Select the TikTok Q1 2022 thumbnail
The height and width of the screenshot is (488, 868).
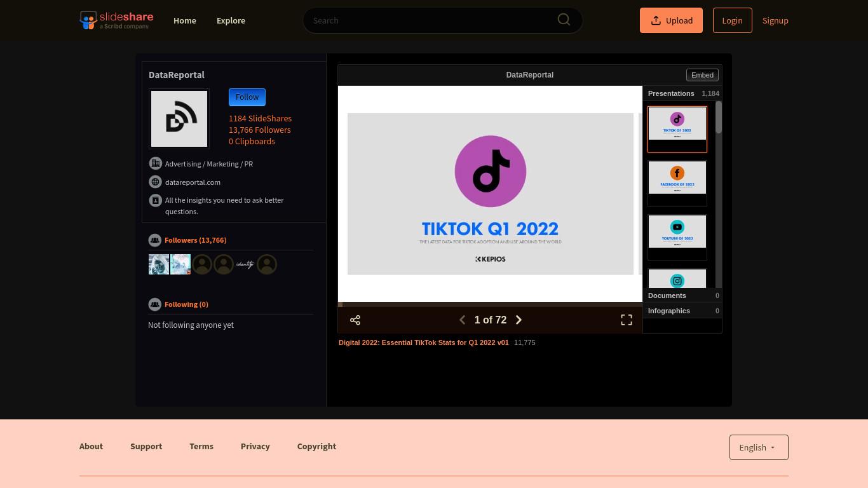pyautogui.click(x=677, y=129)
